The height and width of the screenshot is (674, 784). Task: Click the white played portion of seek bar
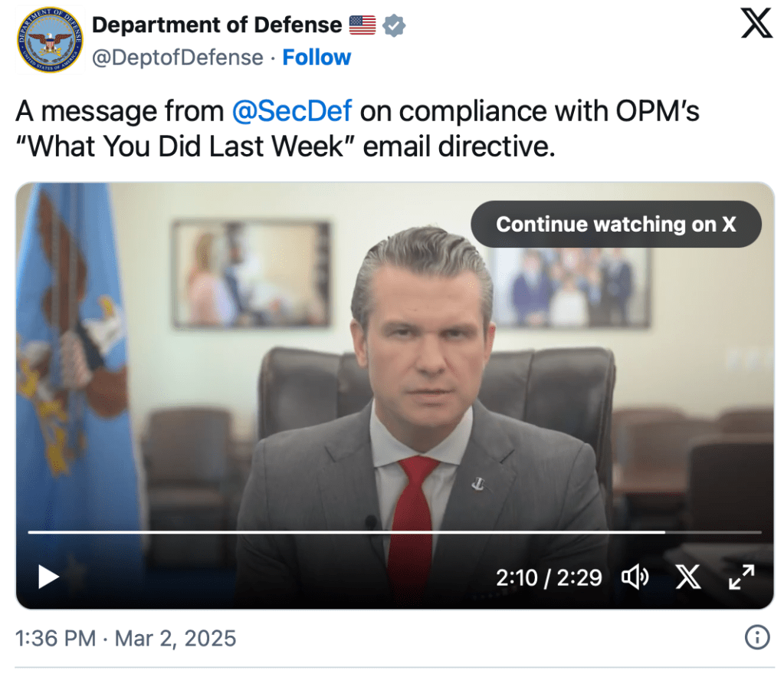click(x=345, y=531)
